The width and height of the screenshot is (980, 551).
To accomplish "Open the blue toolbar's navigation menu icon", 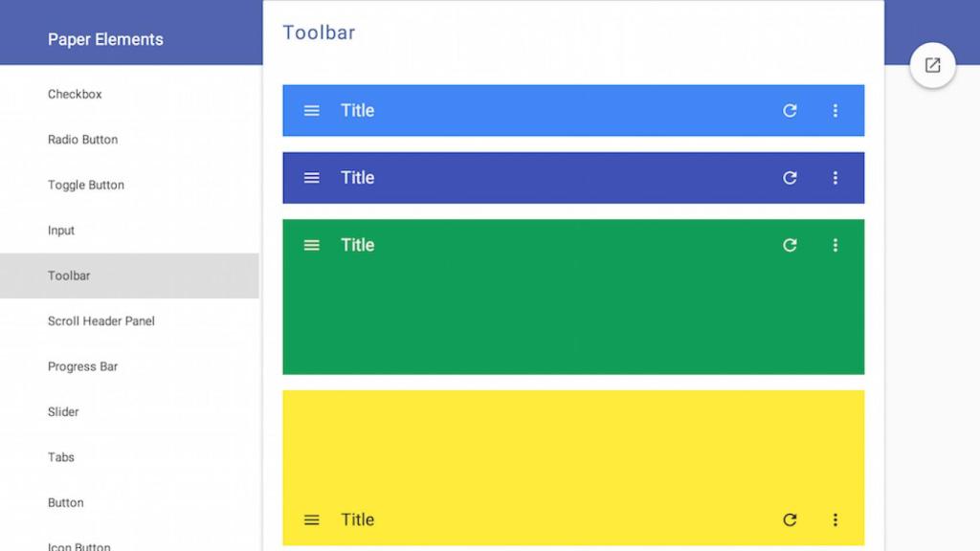I will click(x=311, y=110).
